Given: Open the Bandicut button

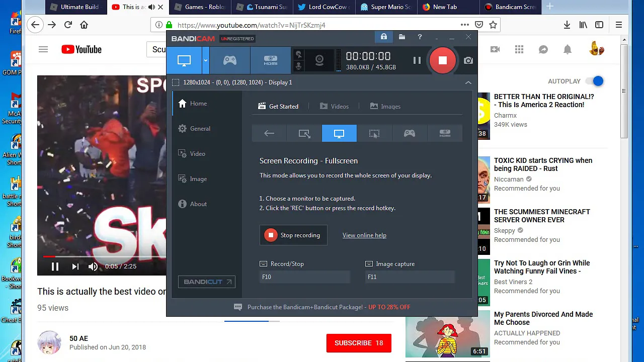Looking at the screenshot, I should 207,282.
